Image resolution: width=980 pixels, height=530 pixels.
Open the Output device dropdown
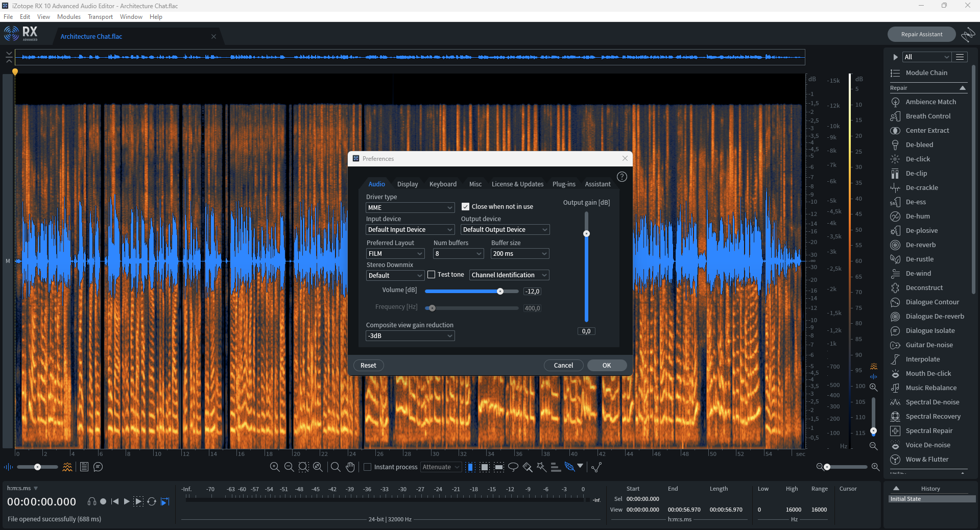pyautogui.click(x=505, y=230)
